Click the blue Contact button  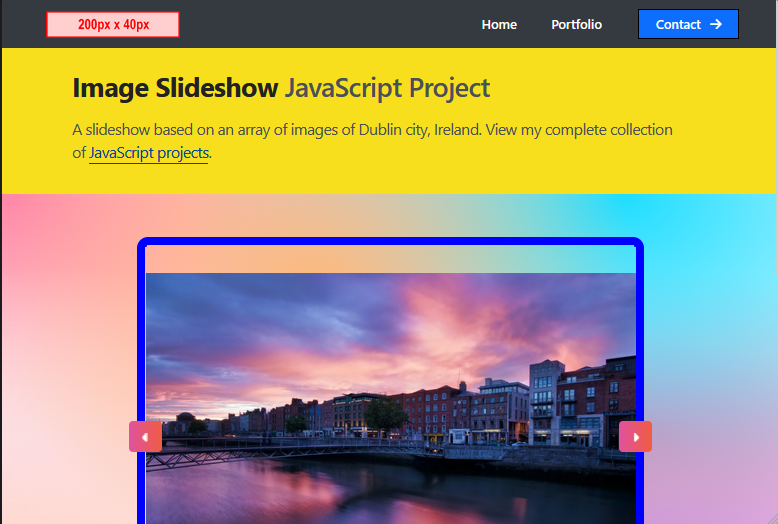[688, 24]
